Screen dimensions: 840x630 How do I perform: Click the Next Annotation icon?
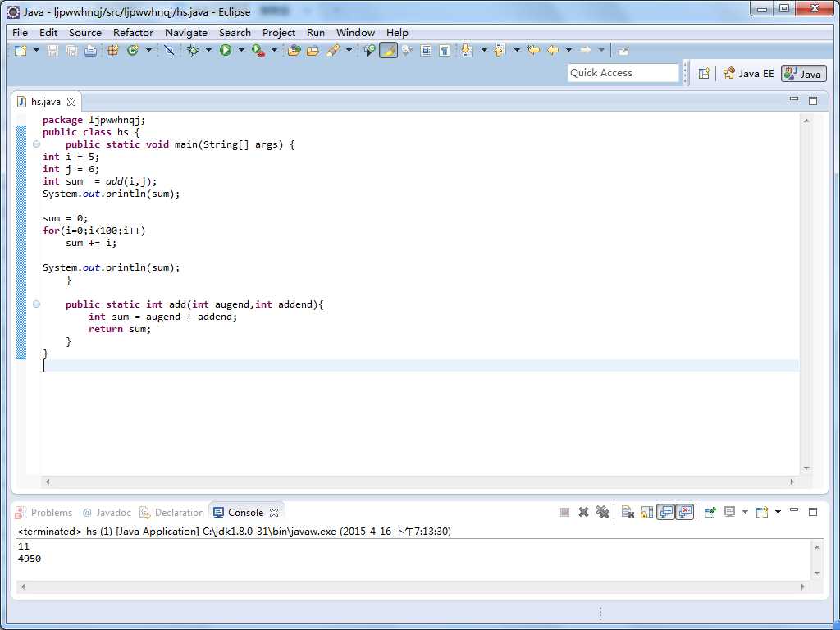pos(467,51)
